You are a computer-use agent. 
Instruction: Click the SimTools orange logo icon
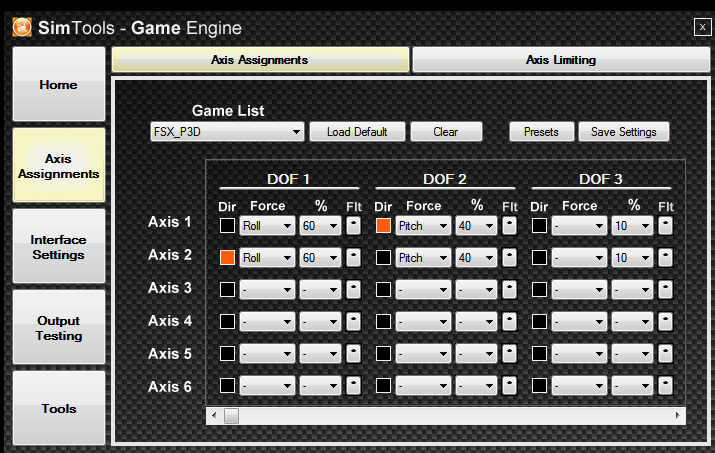coord(22,27)
